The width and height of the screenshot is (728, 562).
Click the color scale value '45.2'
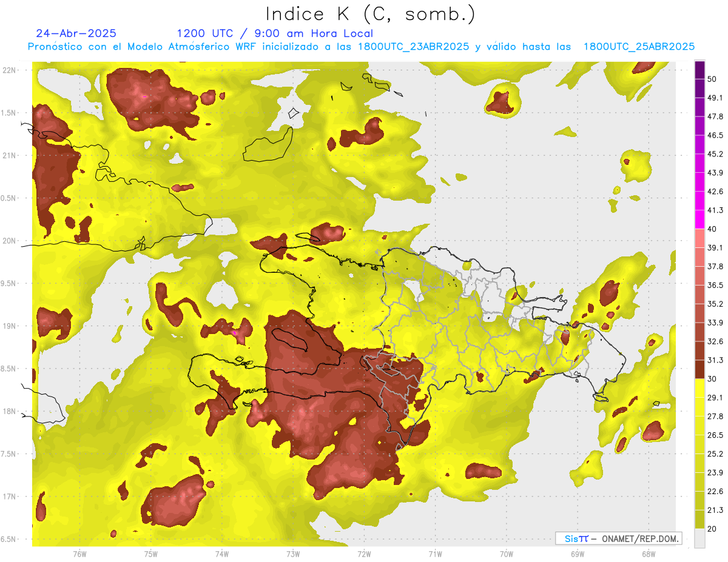click(715, 154)
